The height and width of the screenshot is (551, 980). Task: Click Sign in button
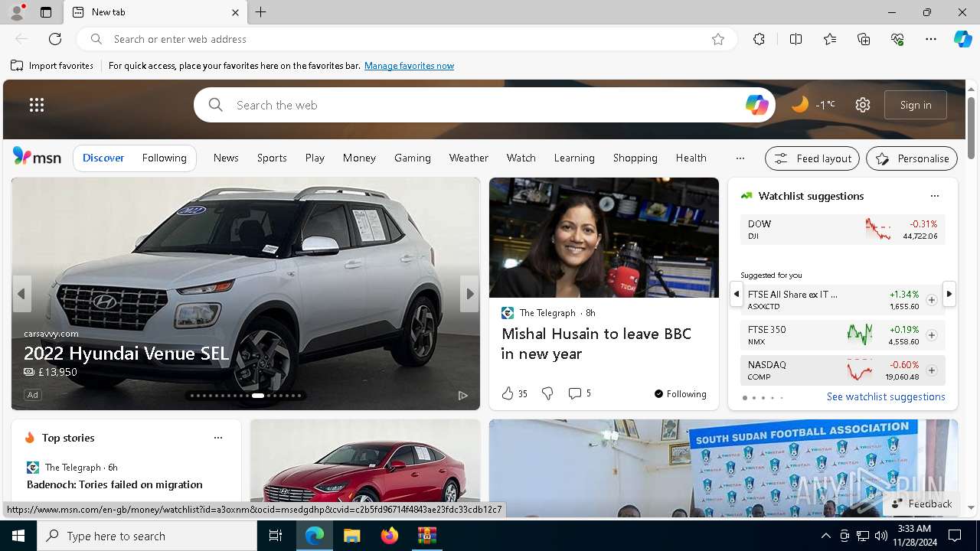(916, 105)
